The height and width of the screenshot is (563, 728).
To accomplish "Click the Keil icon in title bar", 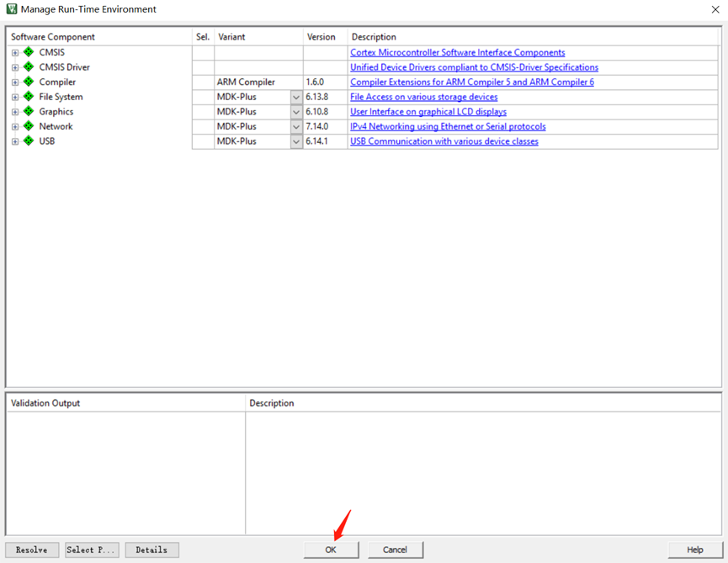I will [x=11, y=9].
